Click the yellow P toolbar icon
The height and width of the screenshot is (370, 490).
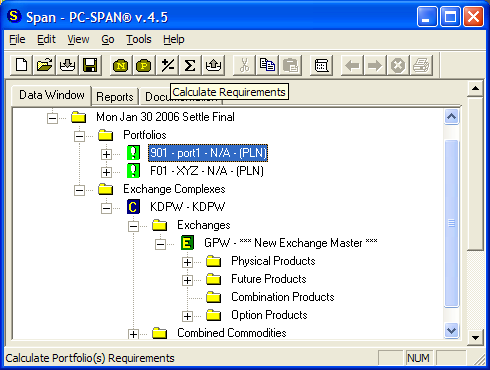[x=144, y=65]
